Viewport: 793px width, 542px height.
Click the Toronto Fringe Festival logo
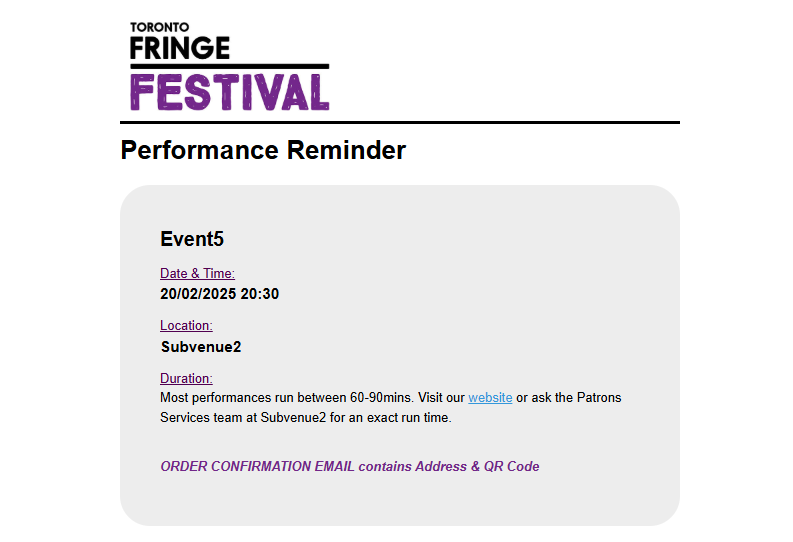[230, 66]
